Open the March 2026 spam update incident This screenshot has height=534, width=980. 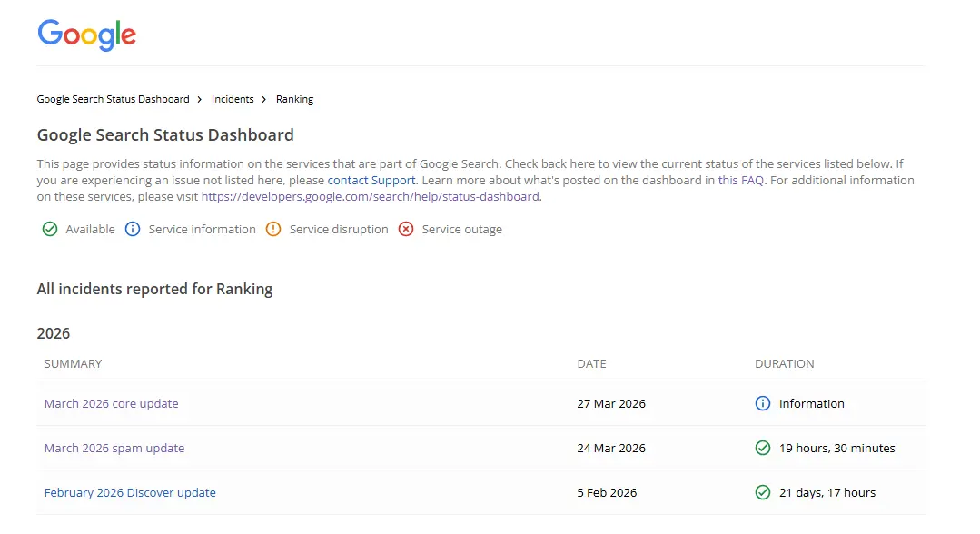pos(114,448)
